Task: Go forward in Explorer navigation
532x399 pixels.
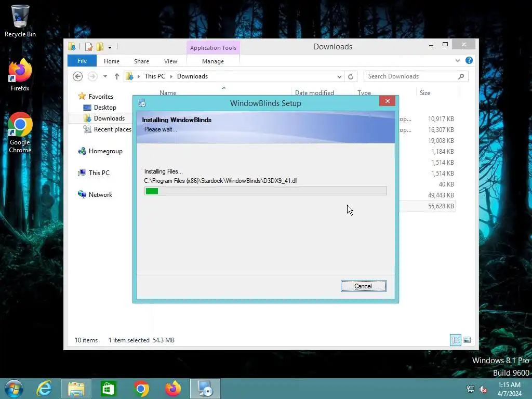Action: (x=92, y=76)
